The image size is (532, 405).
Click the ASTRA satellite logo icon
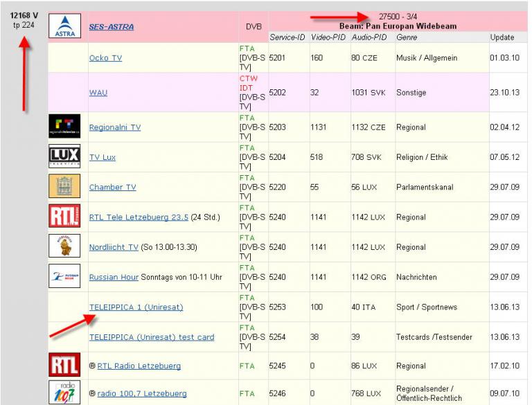click(64, 26)
